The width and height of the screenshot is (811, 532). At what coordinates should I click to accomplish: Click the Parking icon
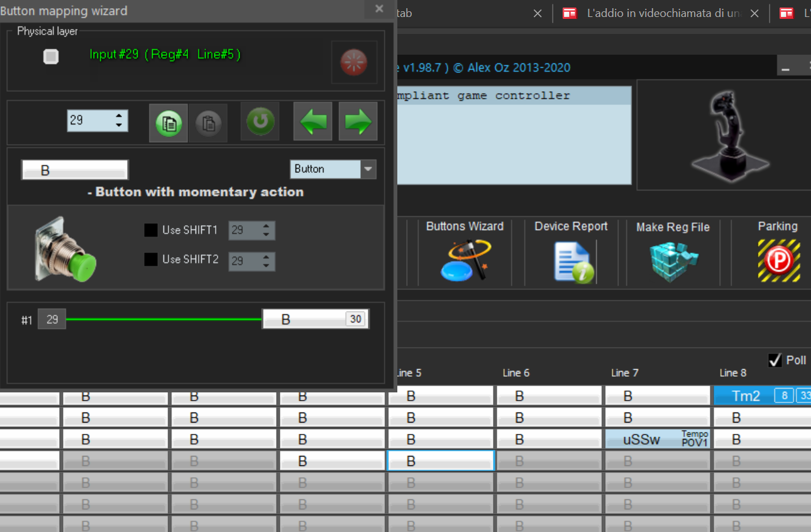pyautogui.click(x=778, y=260)
